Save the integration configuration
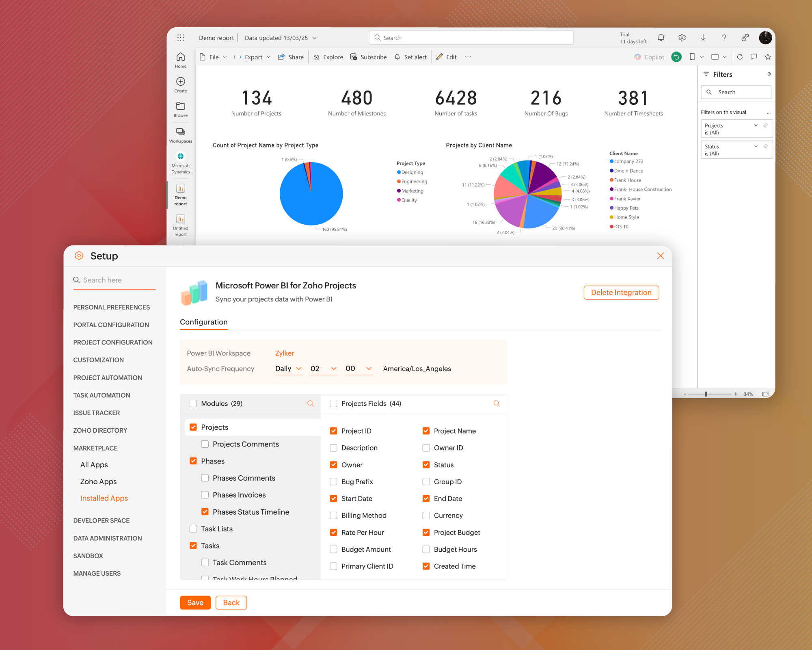Image resolution: width=812 pixels, height=650 pixels. 195,603
